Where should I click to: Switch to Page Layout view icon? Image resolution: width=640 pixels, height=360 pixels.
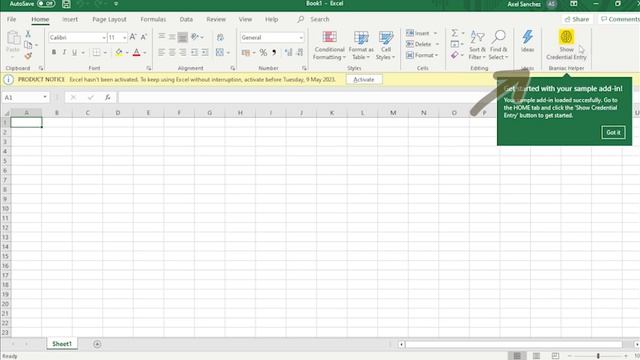point(536,356)
